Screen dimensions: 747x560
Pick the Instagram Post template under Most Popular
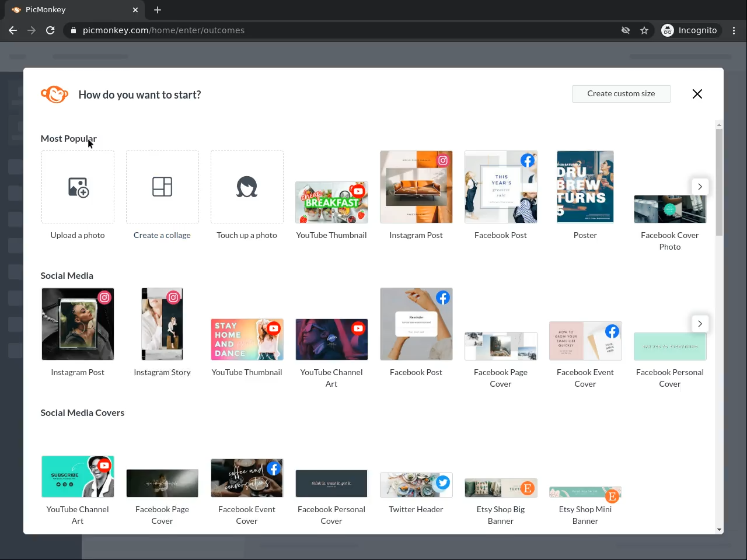click(416, 187)
